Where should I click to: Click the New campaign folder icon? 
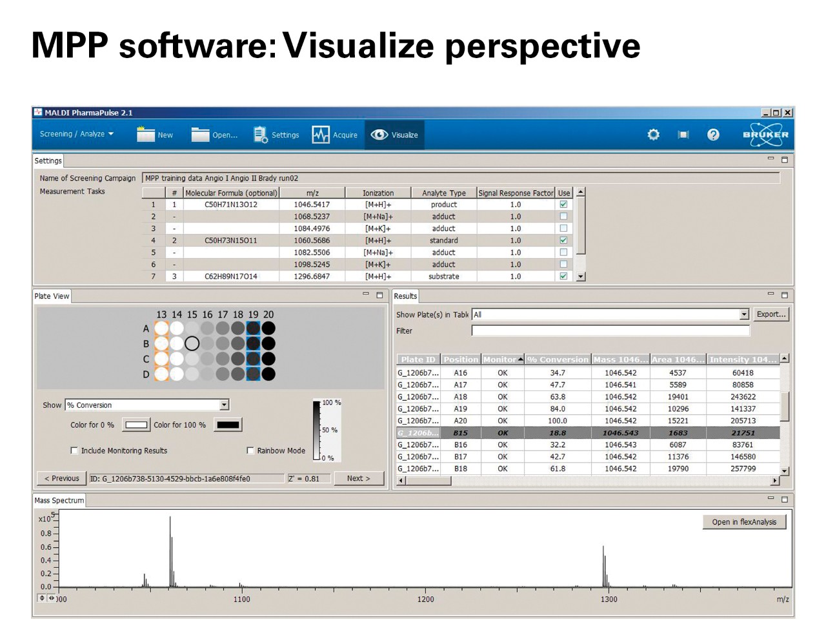click(146, 134)
